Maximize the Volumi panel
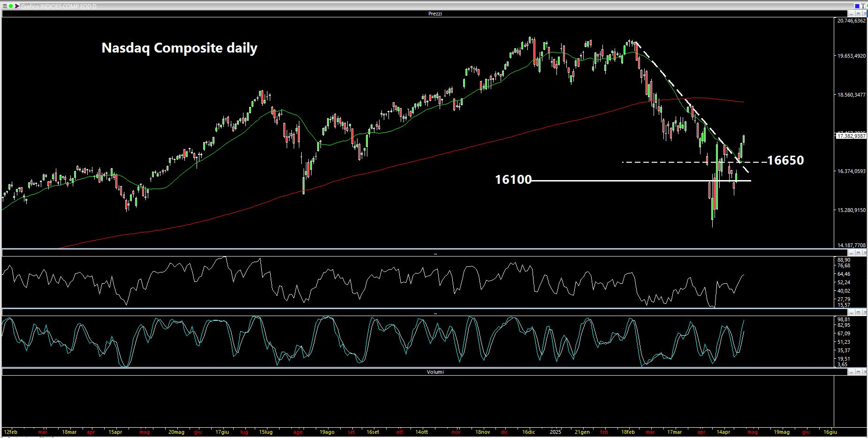The width and height of the screenshot is (868, 438). 858,372
